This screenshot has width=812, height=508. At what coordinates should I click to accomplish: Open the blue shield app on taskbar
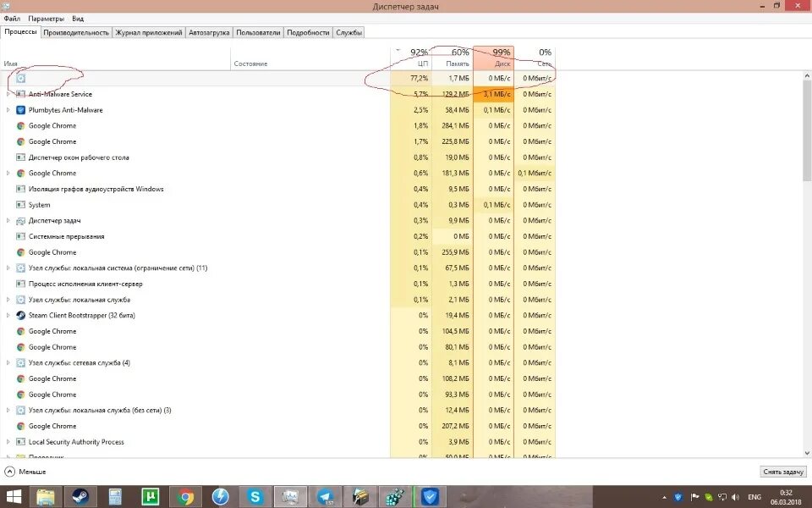tap(431, 497)
